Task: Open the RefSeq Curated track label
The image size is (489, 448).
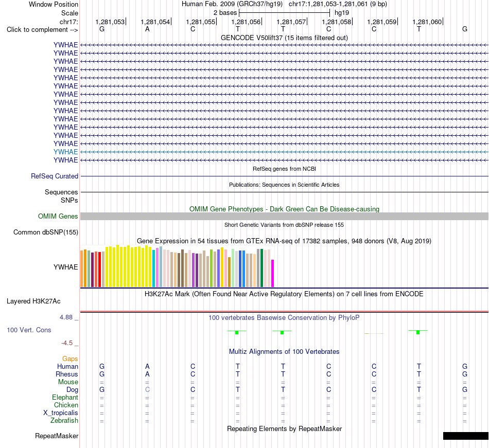Action: coord(55,176)
